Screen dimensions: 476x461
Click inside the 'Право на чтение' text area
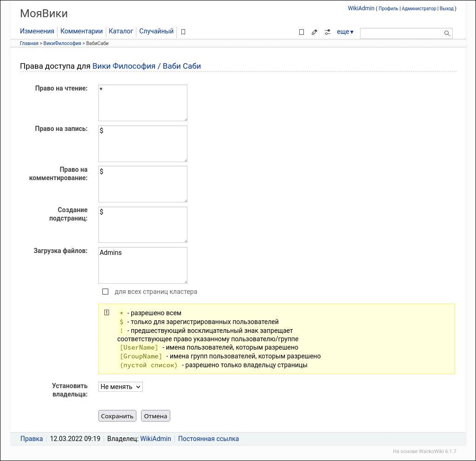point(143,103)
